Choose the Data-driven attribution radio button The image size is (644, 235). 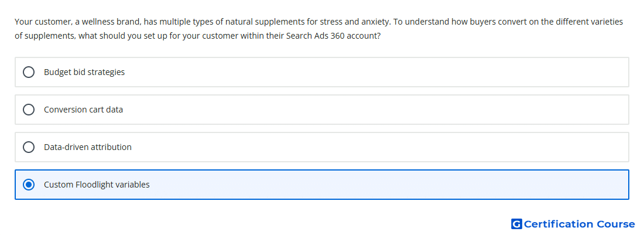tap(28, 147)
